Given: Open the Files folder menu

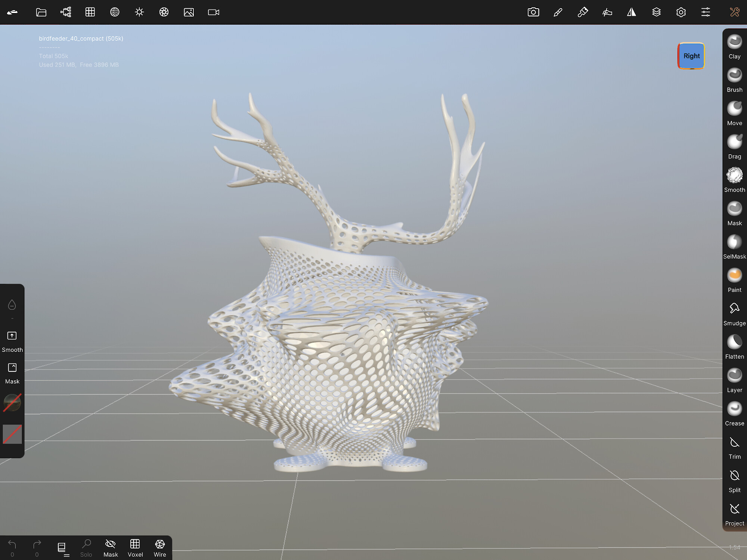Looking at the screenshot, I should click(x=41, y=12).
